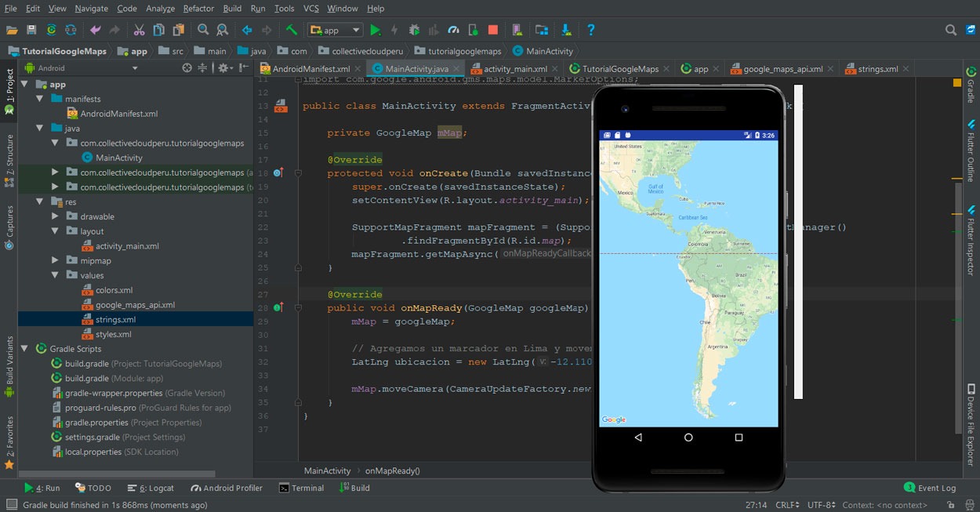Screen dimensions: 980x512
Task: Toggle the Flutter Inspector side panel
Action: click(971, 241)
